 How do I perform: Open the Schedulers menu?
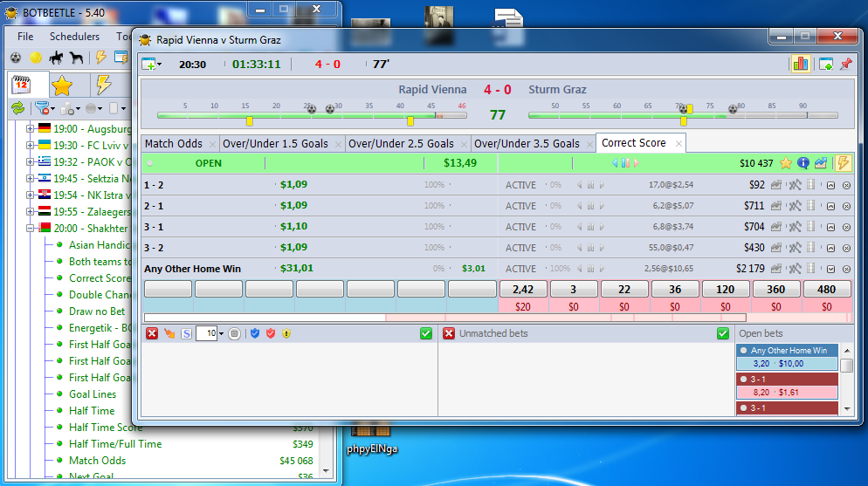pos(75,37)
